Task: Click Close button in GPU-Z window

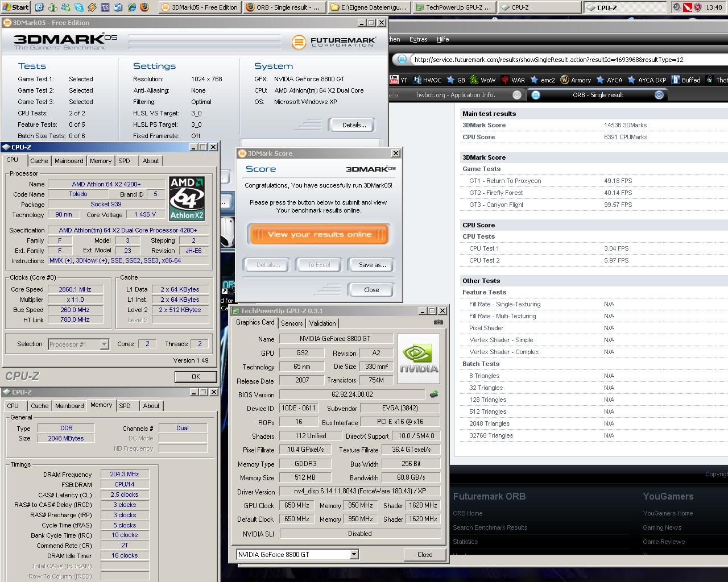Action: pyautogui.click(x=425, y=555)
